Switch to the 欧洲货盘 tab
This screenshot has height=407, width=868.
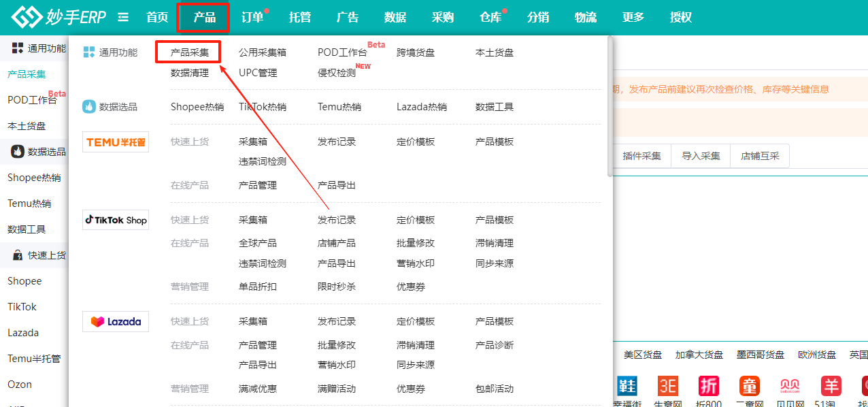[x=817, y=355]
